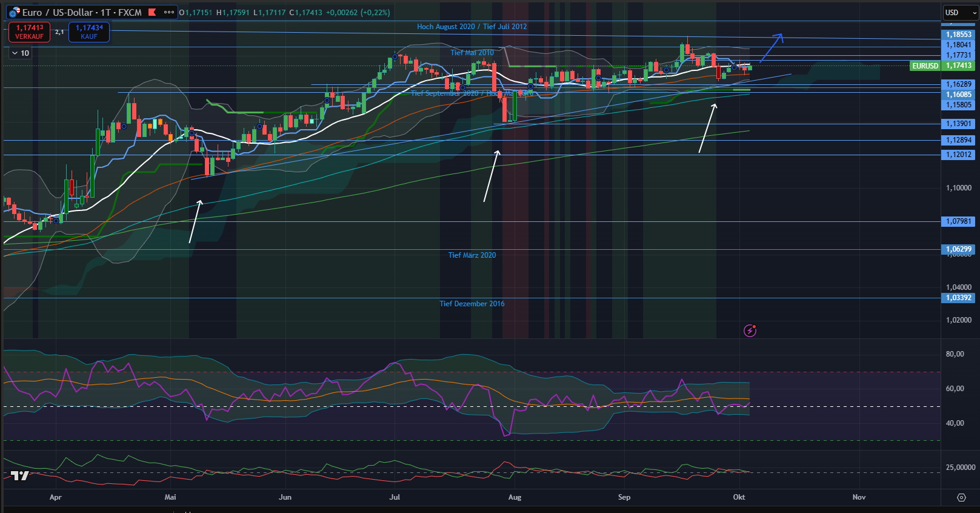Click the Sep marker on the time axis
980x513 pixels.
pyautogui.click(x=624, y=497)
